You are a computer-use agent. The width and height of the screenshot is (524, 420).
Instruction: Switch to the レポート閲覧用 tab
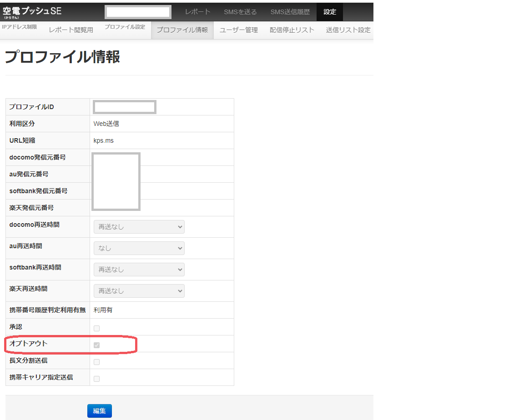(x=71, y=30)
